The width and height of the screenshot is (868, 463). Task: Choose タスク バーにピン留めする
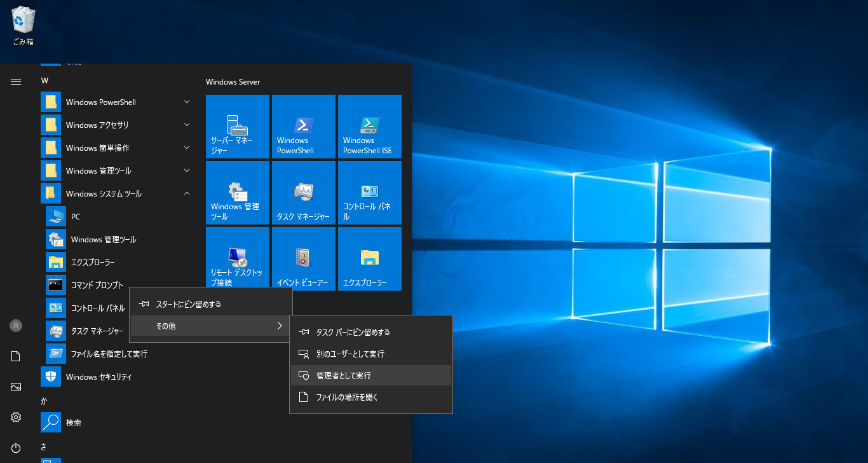click(x=371, y=333)
